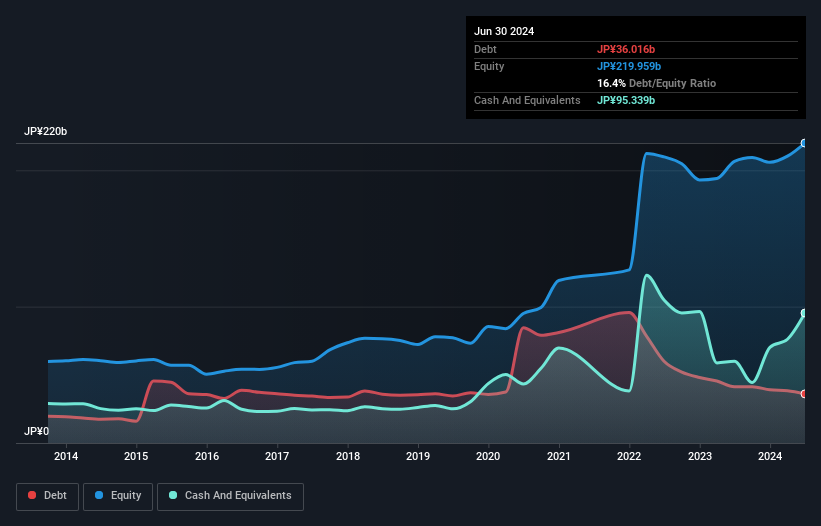This screenshot has height=526, width=821.
Task: Click the teal Cash endpoint marker
Action: pos(804,313)
